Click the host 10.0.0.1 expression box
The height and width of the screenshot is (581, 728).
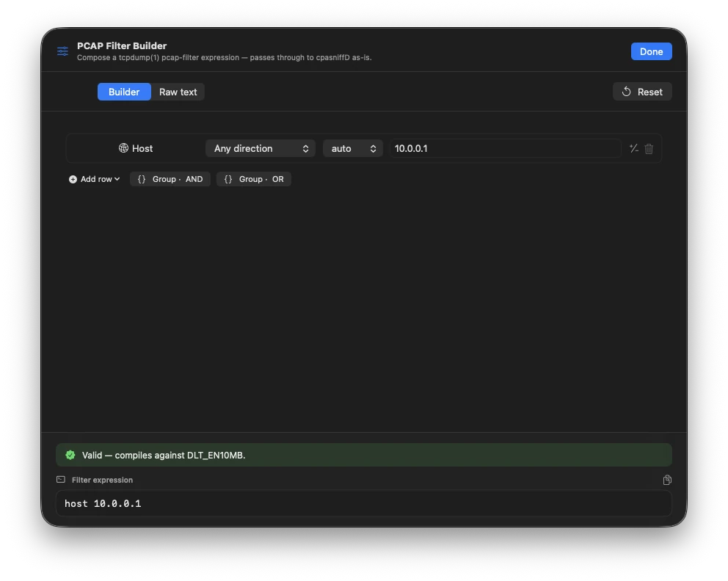pyautogui.click(x=364, y=503)
